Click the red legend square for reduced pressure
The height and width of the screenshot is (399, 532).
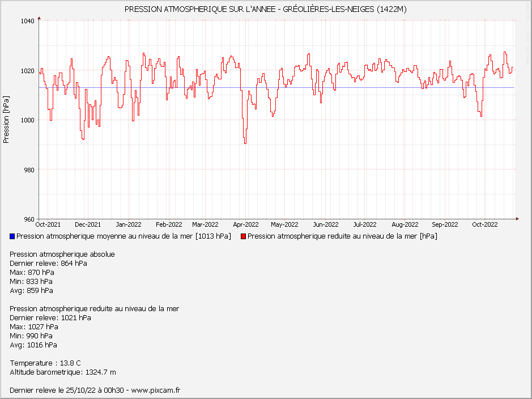pos(244,236)
